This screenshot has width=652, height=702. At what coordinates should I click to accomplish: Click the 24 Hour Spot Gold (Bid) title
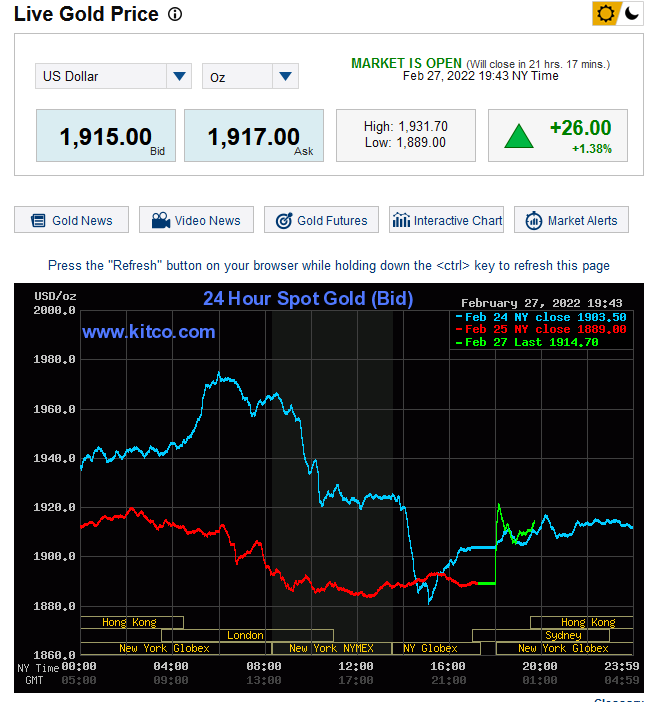308,299
